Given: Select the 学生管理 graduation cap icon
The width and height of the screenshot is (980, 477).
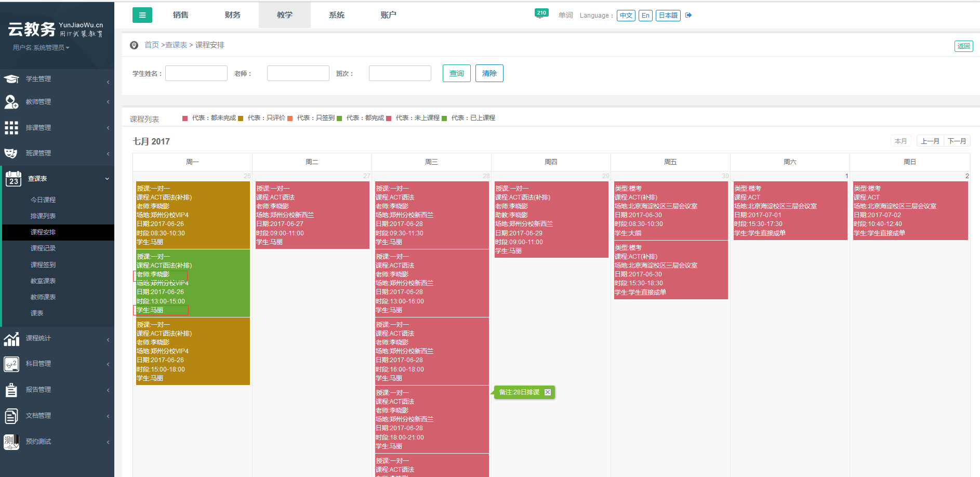Looking at the screenshot, I should point(11,78).
